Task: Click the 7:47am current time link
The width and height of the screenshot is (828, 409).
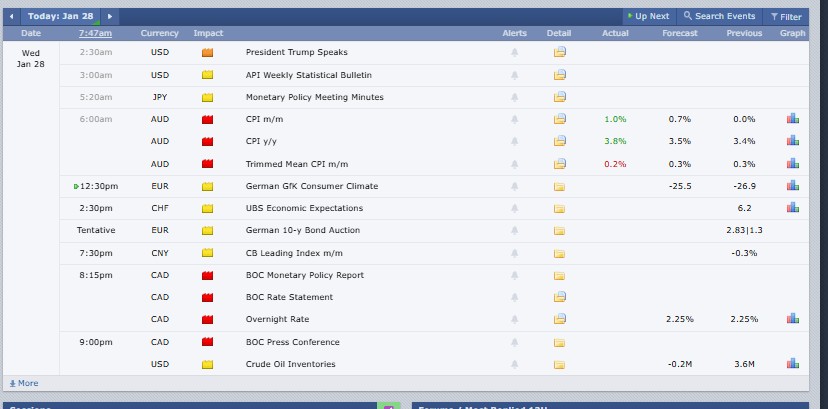Action: (x=95, y=33)
